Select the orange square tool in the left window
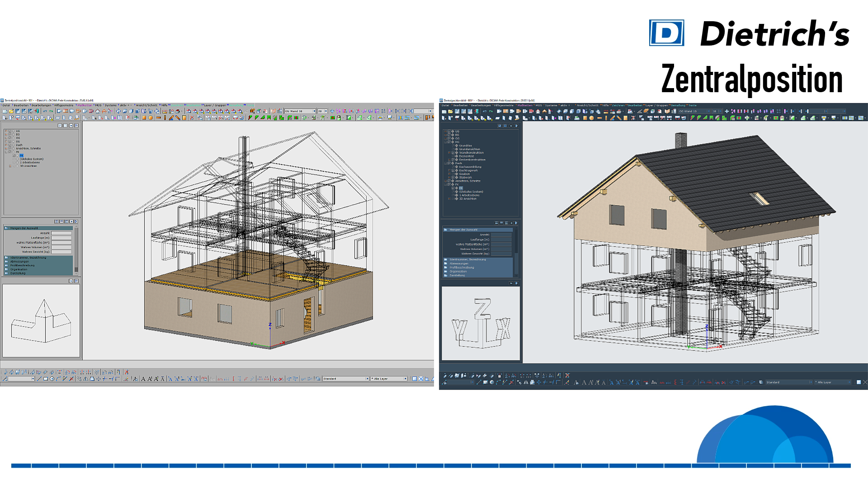This screenshot has width=868, height=488. (x=144, y=117)
